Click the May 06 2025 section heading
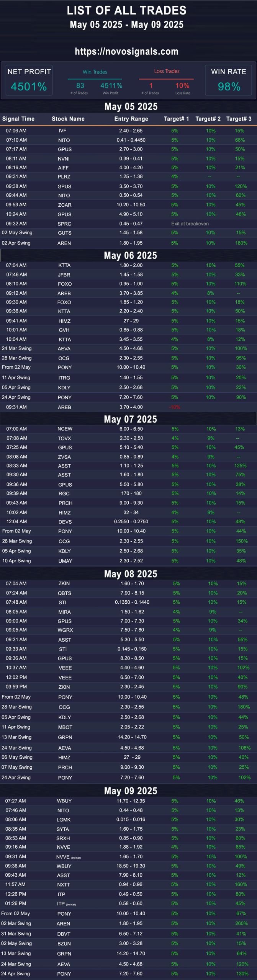The width and height of the screenshot is (257, 980). pyautogui.click(x=131, y=255)
